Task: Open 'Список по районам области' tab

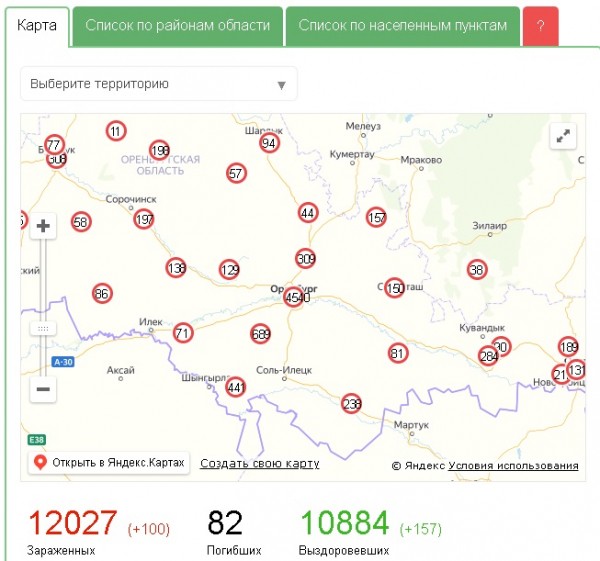Action: [177, 25]
